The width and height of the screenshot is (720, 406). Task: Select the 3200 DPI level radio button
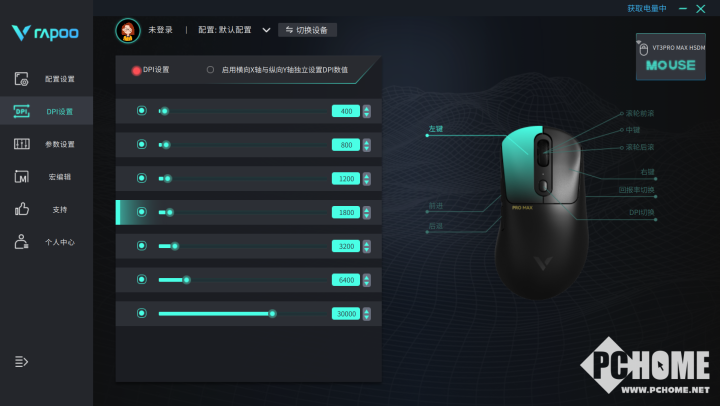pos(141,246)
